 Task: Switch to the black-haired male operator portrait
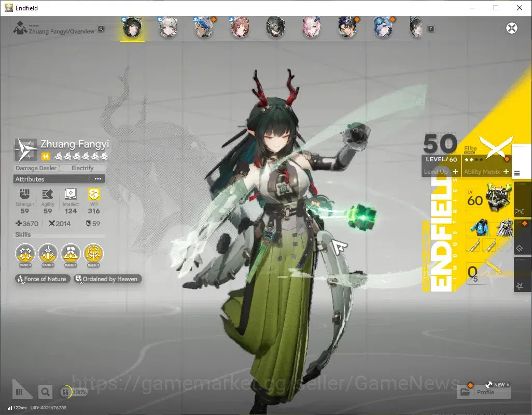click(x=347, y=28)
